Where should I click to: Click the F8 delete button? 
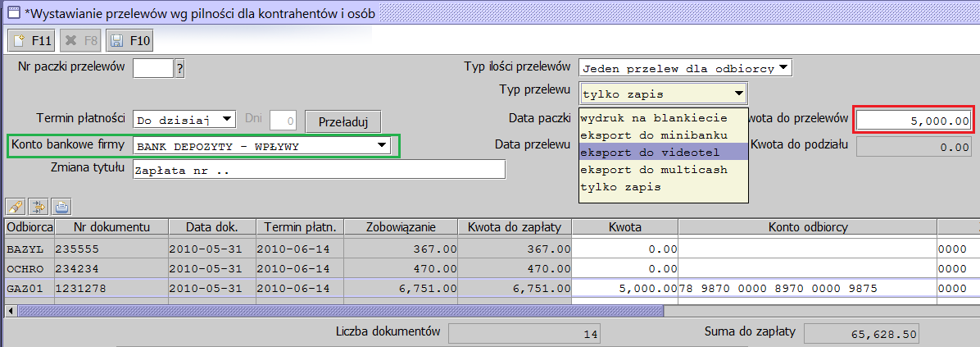(x=81, y=41)
